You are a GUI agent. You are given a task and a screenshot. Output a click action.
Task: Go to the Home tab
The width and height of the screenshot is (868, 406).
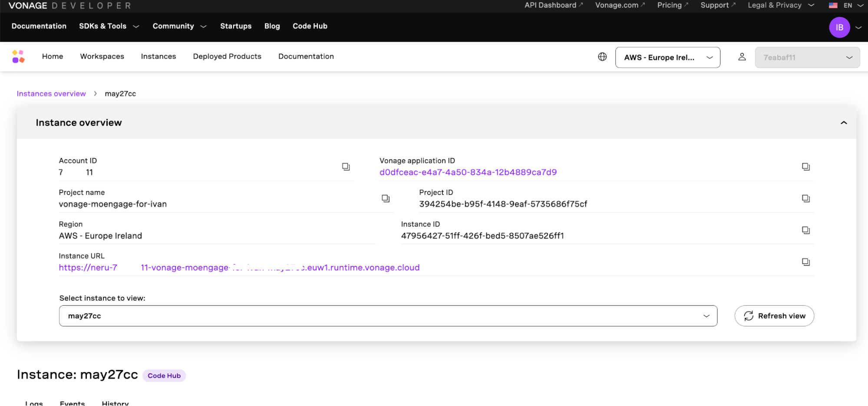tap(53, 56)
